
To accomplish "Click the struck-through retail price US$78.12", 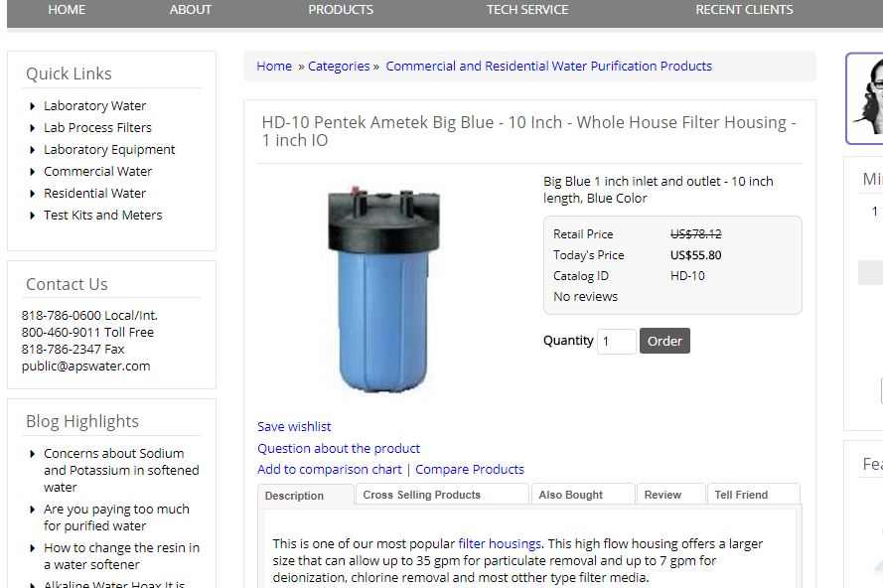I will pyautogui.click(x=695, y=234).
